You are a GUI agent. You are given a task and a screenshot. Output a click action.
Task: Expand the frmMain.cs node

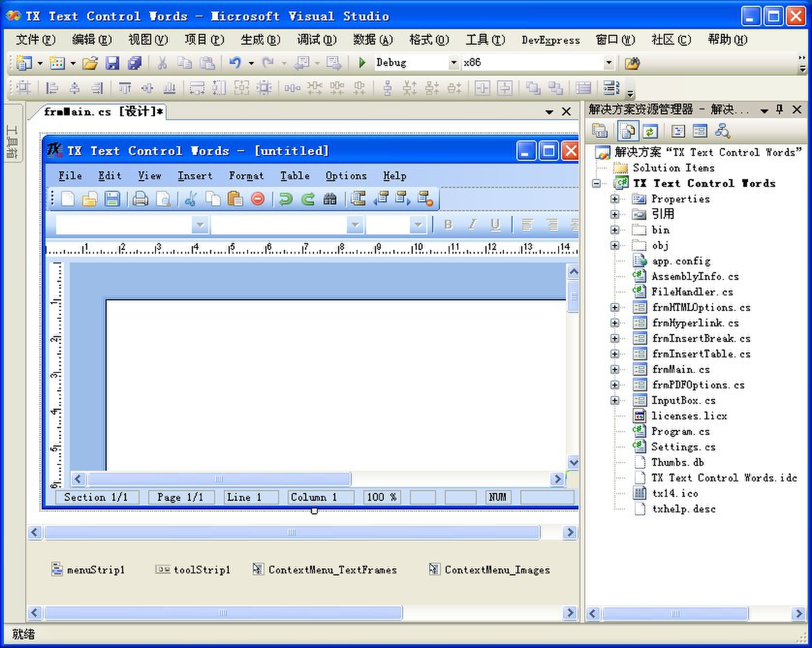(615, 370)
